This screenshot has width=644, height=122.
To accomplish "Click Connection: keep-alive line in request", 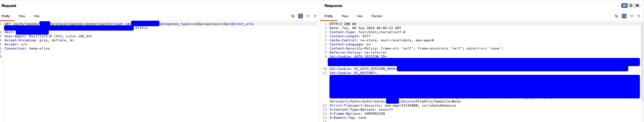I will point(27,48).
